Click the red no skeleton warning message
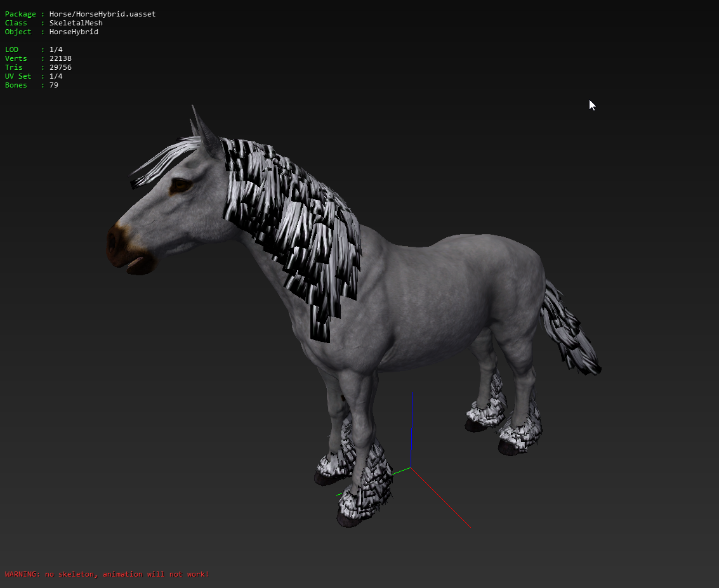 coord(107,574)
